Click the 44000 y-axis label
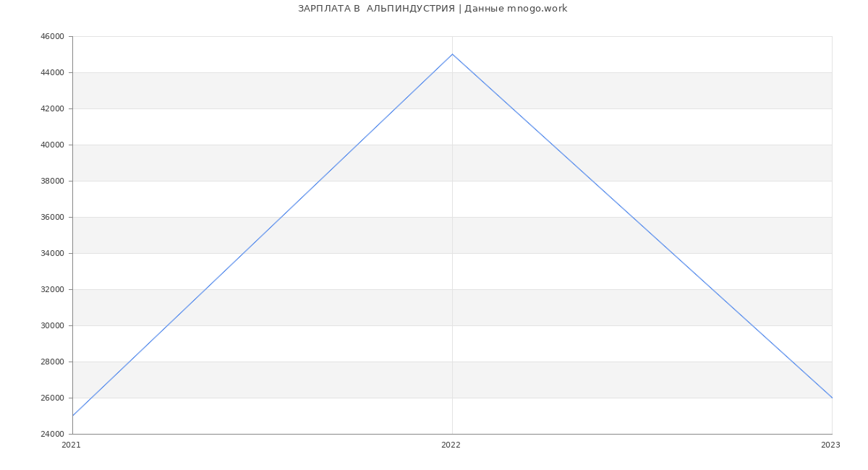Viewport: 868px width, 470px height. click(x=52, y=73)
